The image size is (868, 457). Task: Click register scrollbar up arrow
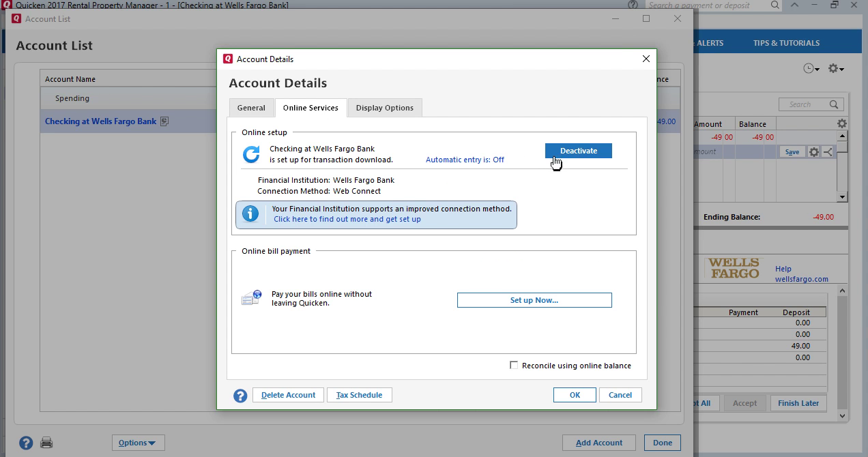tap(843, 136)
